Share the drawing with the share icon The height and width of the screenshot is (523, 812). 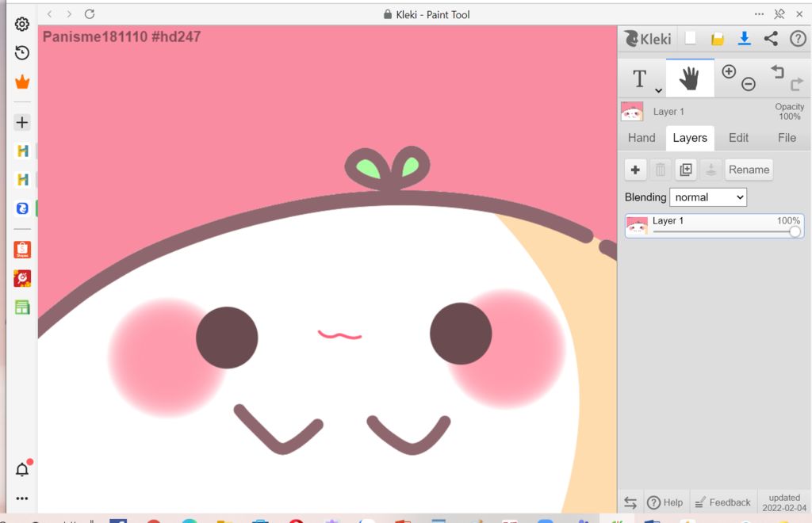tap(771, 38)
